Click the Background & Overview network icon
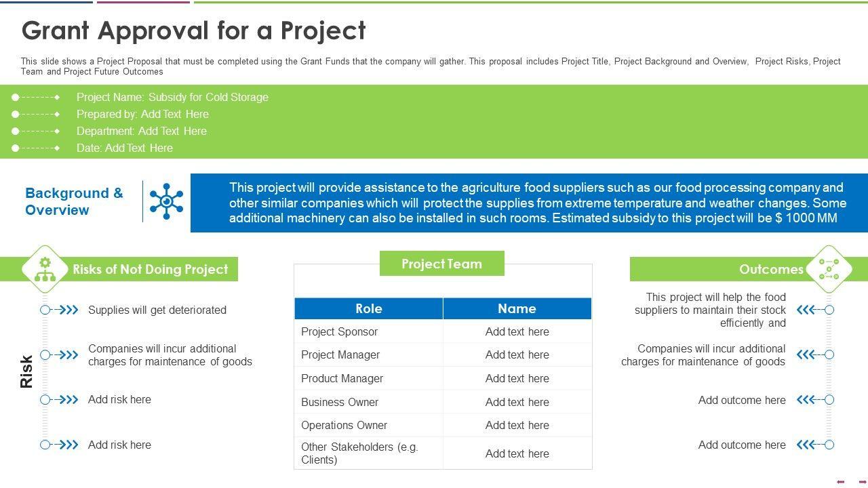The image size is (868, 488). 166,201
